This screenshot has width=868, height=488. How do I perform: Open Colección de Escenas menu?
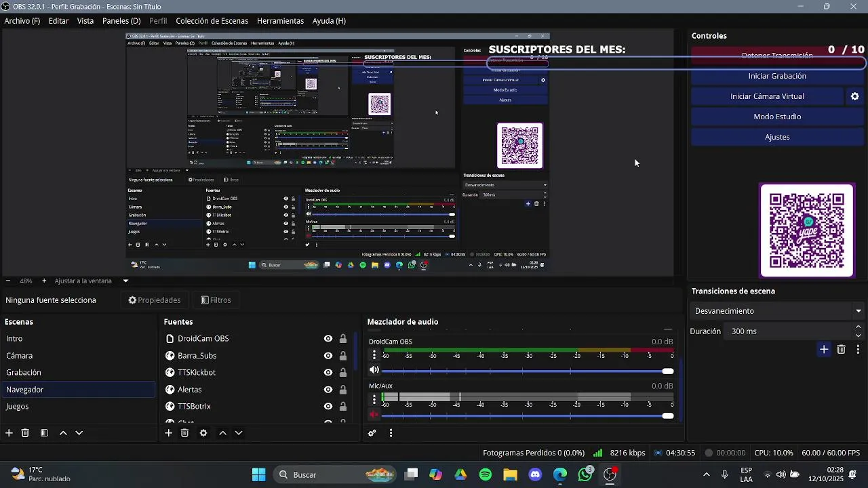click(x=212, y=21)
